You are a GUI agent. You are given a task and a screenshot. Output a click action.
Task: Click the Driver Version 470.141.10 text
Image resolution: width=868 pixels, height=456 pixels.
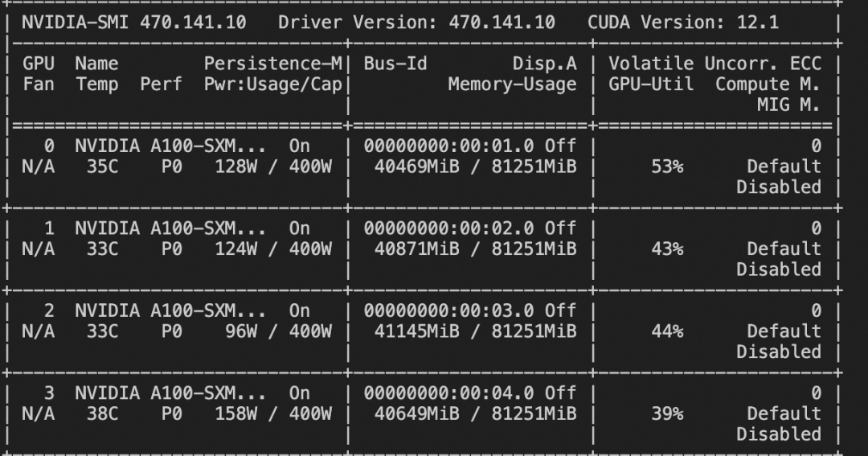pyautogui.click(x=416, y=22)
